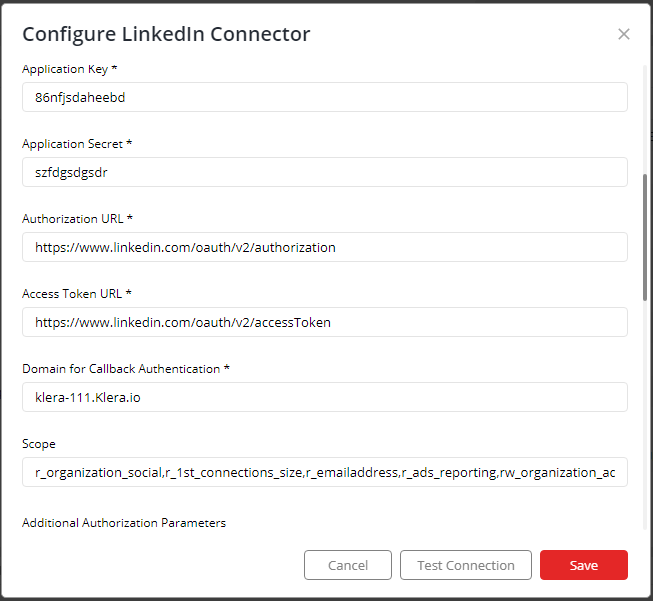Click the Scope label
This screenshot has width=653, height=601.
pos(39,444)
